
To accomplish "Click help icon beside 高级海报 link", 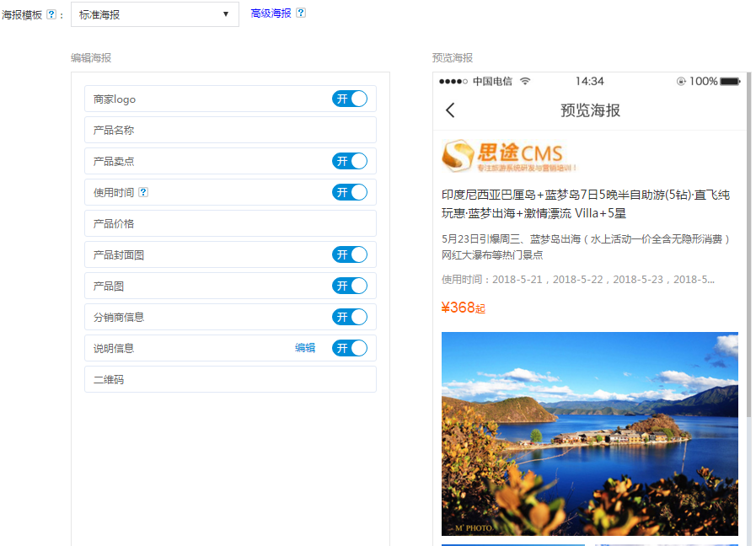I will (x=301, y=13).
